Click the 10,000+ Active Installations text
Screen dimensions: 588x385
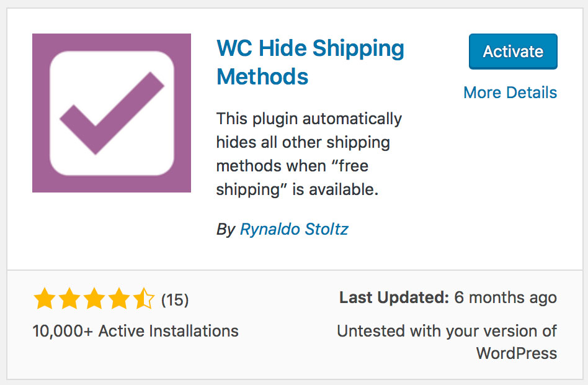[135, 330]
